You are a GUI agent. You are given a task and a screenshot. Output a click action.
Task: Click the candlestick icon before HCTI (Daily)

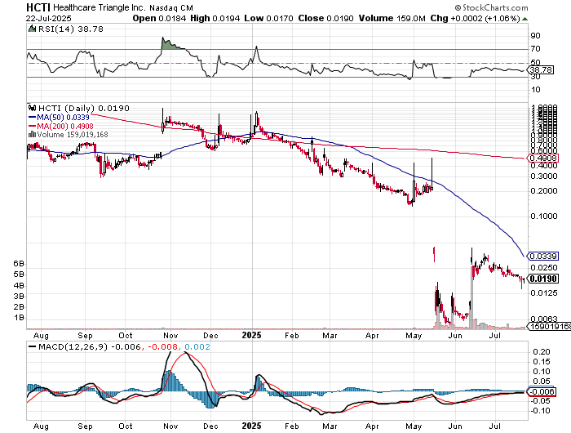32,108
